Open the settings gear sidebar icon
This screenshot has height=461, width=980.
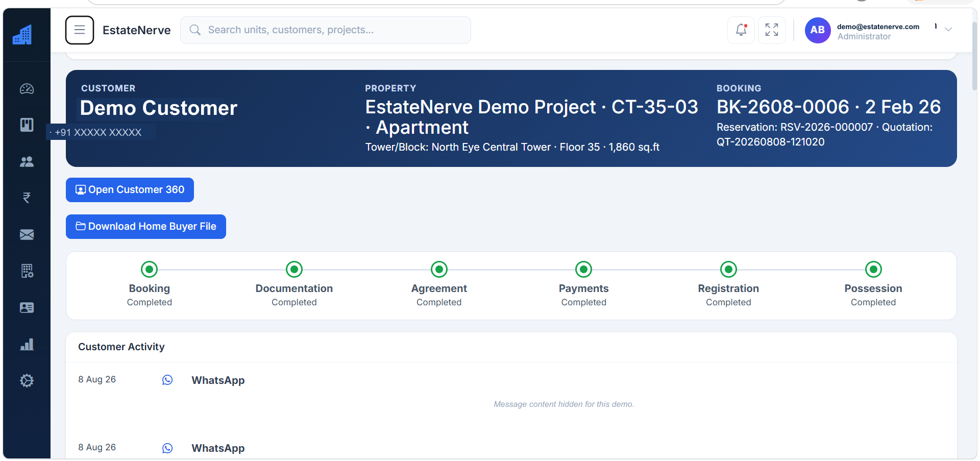27,380
